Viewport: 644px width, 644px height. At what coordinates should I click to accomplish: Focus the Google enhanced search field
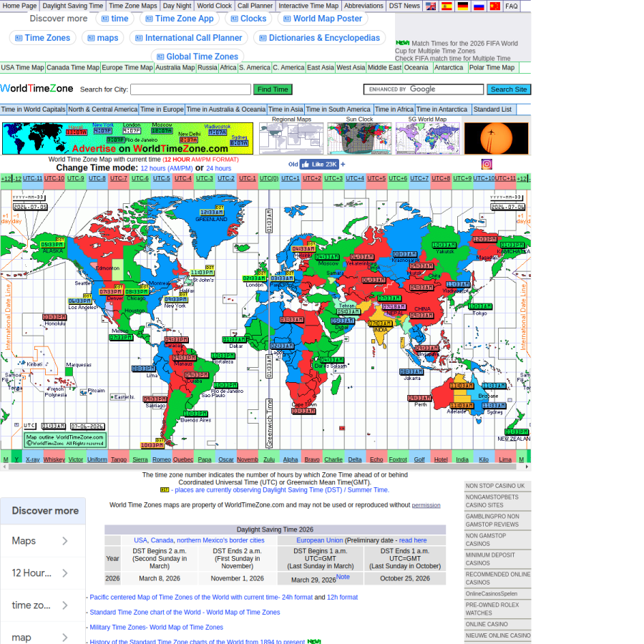(424, 89)
